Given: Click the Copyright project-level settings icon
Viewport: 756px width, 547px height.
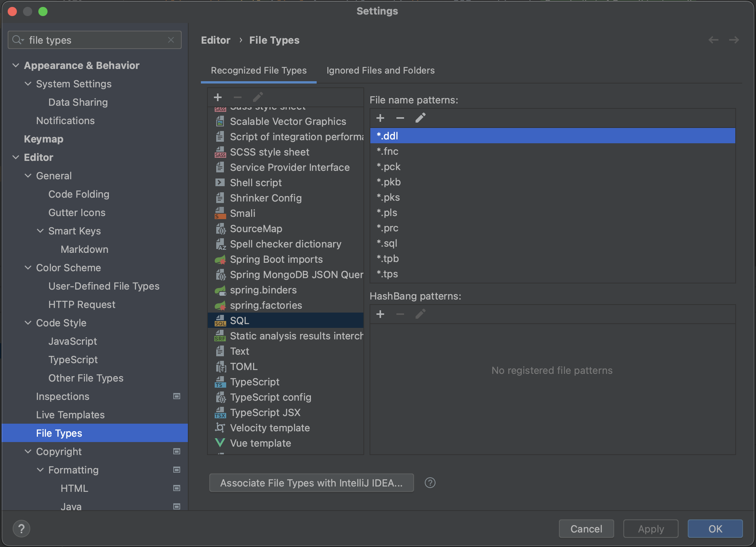Looking at the screenshot, I should tap(177, 452).
